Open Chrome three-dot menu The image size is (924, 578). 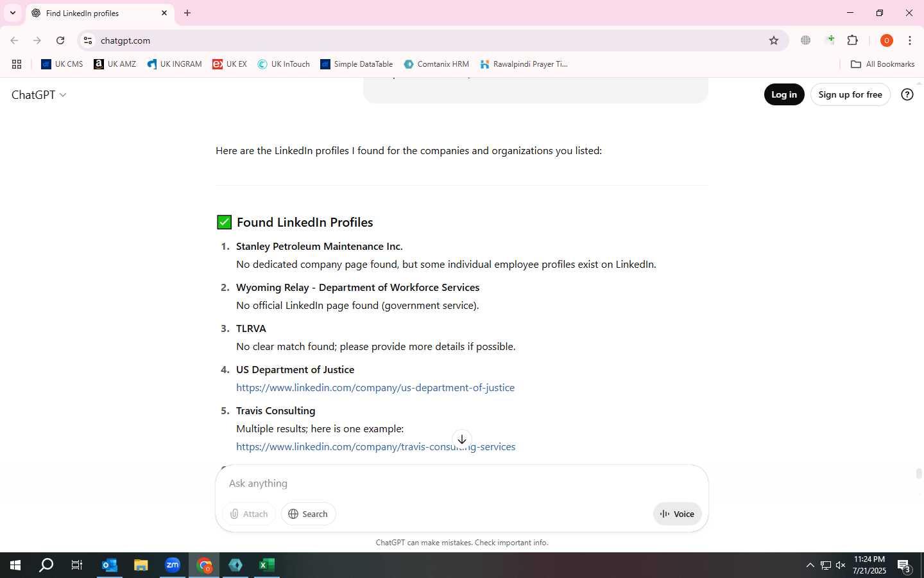coord(910,40)
